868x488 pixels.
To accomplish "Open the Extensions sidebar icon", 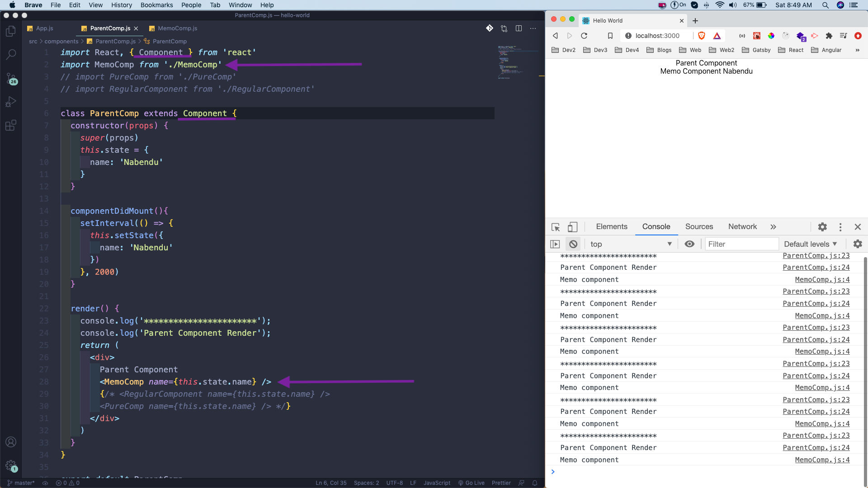I will coord(11,125).
